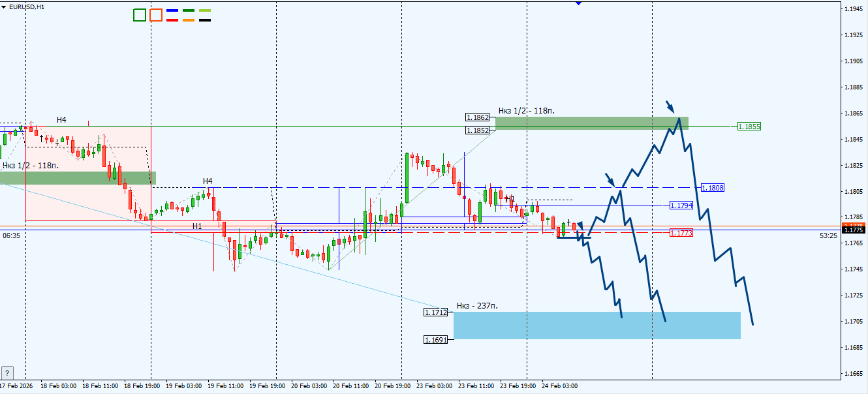
Task: Pick the dark green line legend swatch
Action: click(189, 11)
